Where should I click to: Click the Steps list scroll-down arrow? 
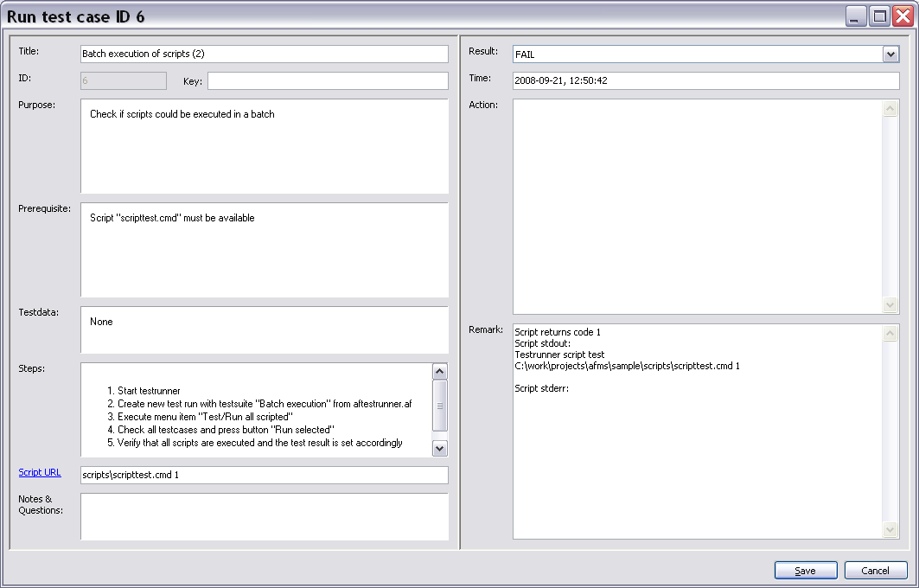coord(440,448)
